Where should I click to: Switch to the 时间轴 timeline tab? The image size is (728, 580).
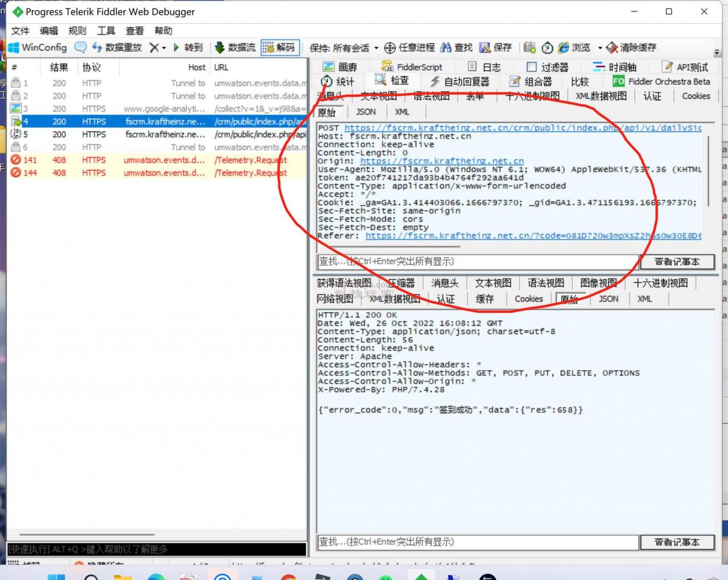point(615,67)
